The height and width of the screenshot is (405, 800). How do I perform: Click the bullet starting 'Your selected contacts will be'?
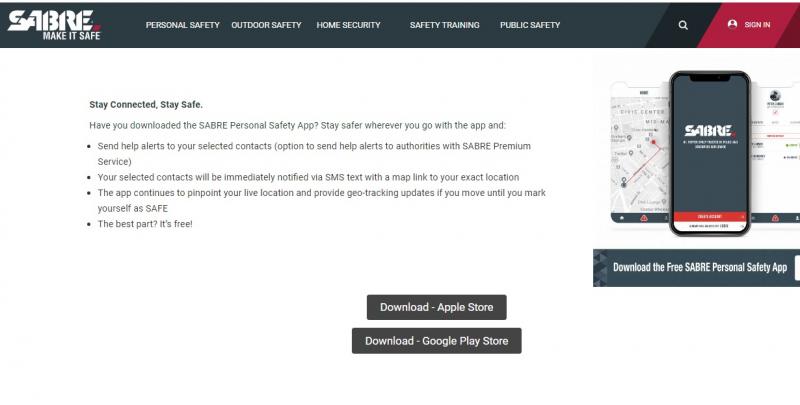pos(308,178)
